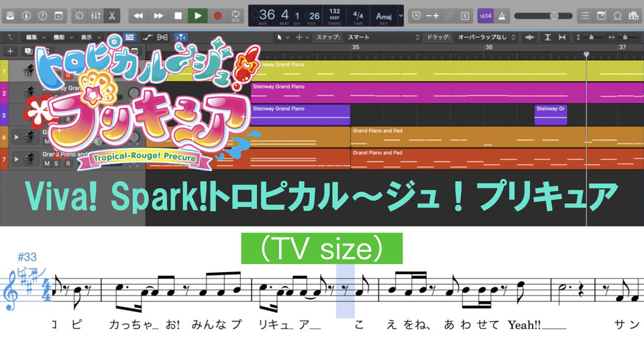Expand track 7 folder stack

click(16, 159)
